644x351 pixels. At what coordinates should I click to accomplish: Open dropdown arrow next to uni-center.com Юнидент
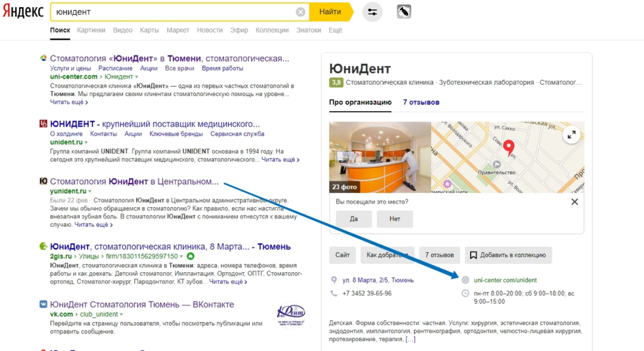tap(136, 77)
